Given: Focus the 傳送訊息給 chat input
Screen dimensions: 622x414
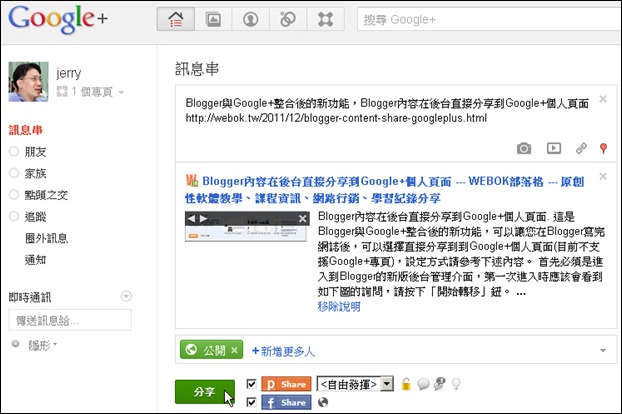Looking at the screenshot, I should (x=70, y=320).
